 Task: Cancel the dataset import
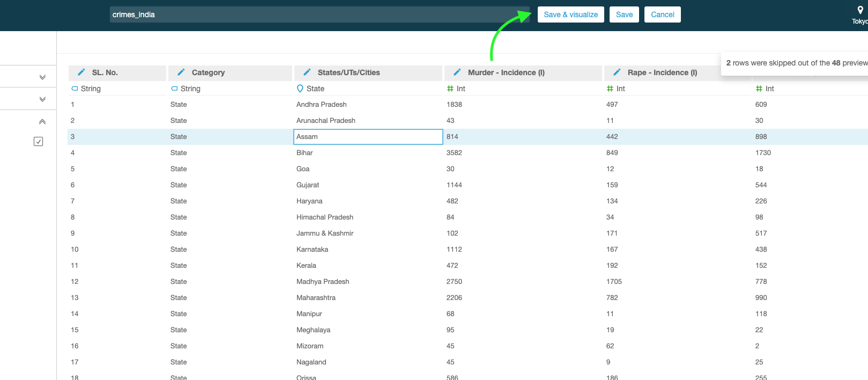tap(662, 14)
